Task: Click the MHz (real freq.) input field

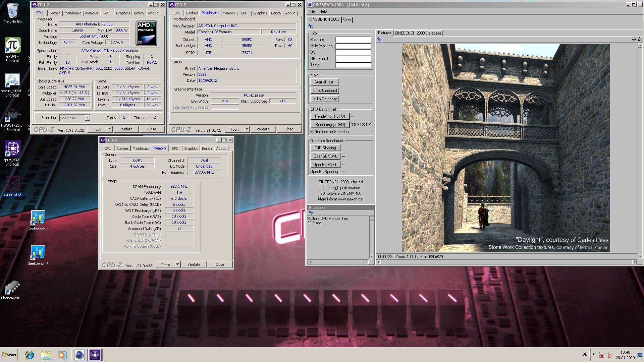Action: (x=353, y=46)
